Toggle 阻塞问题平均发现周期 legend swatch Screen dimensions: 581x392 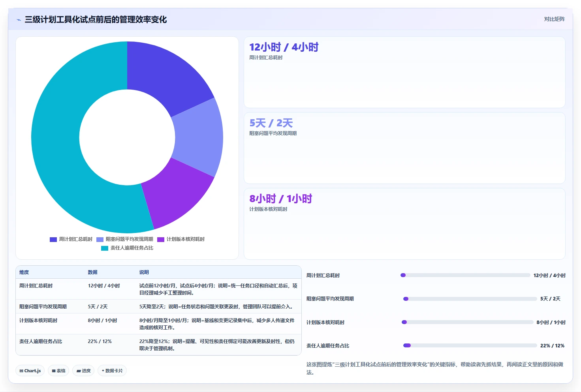point(100,239)
